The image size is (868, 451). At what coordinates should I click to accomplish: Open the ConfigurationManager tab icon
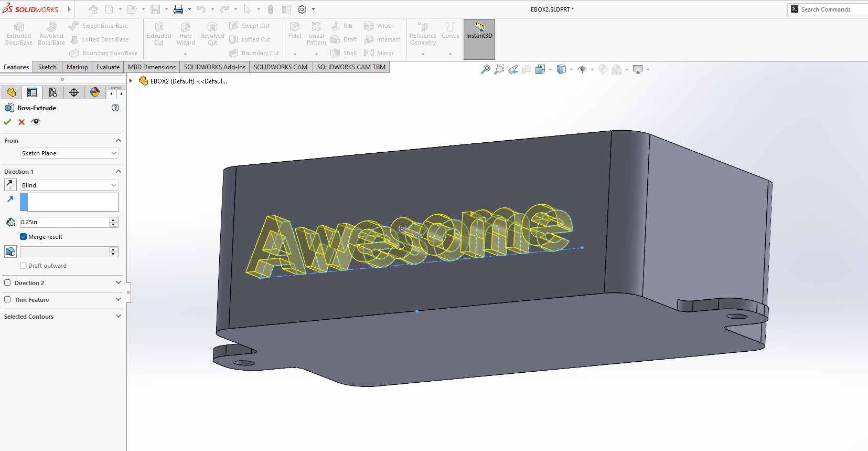click(52, 92)
